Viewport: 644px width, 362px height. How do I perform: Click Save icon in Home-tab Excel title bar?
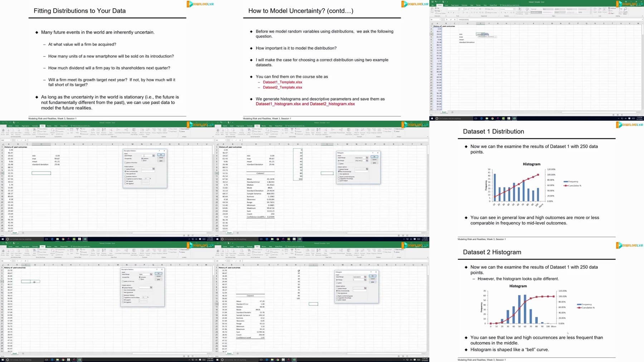point(433,2)
